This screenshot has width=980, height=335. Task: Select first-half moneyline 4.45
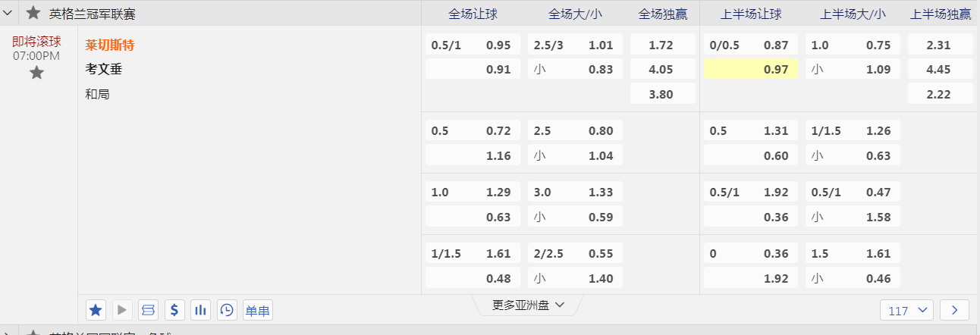pyautogui.click(x=941, y=69)
